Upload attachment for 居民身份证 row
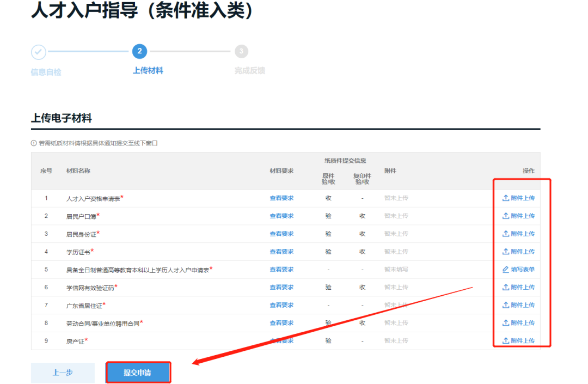The image size is (588, 384). (x=518, y=234)
